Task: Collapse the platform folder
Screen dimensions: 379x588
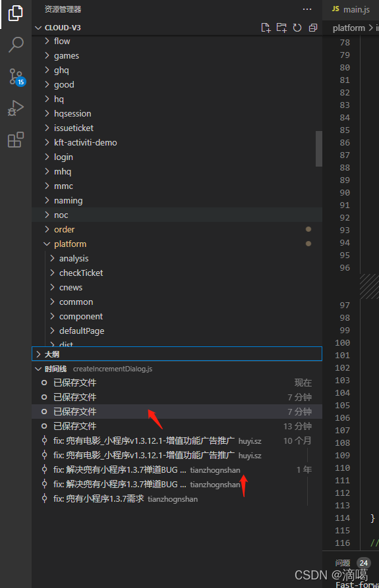Action: (x=47, y=244)
